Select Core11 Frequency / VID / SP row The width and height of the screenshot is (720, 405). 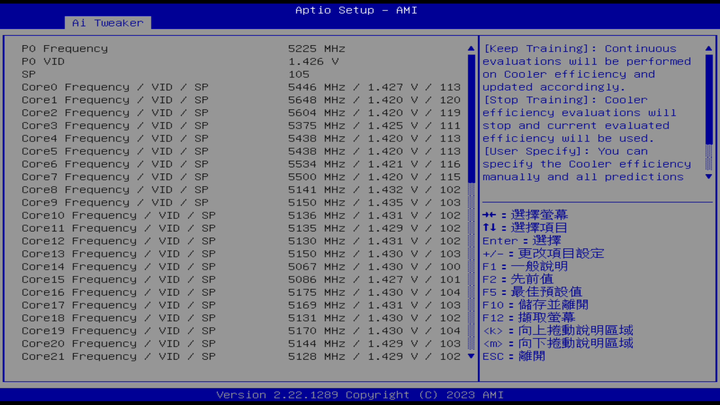coord(241,228)
